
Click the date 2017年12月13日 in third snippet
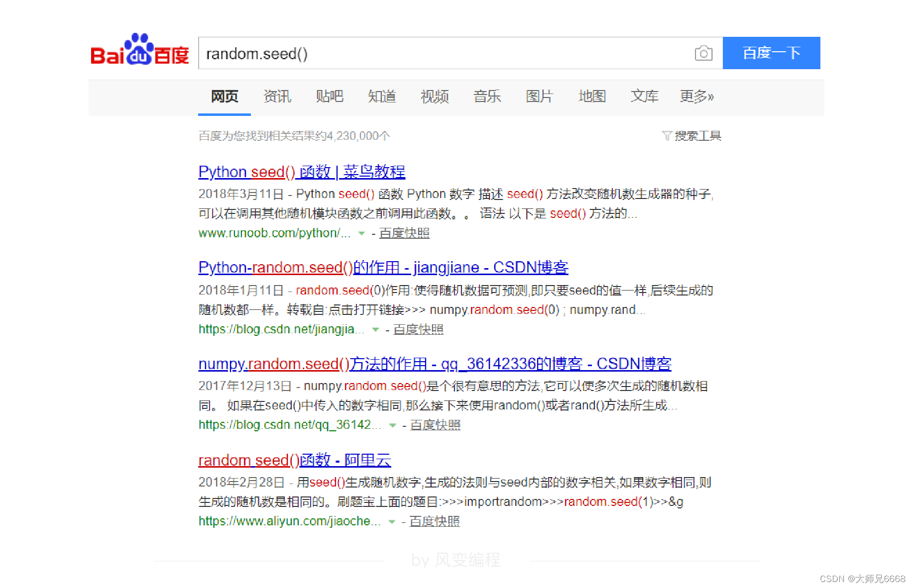point(244,386)
